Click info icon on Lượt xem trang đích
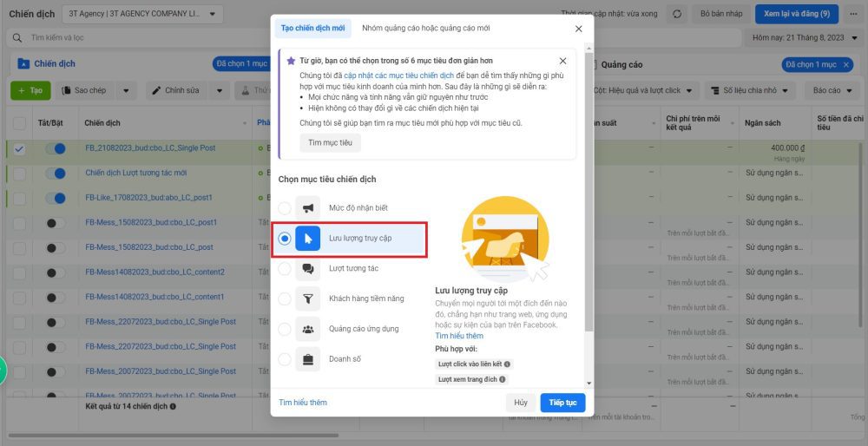The width and height of the screenshot is (868, 446). (x=502, y=379)
